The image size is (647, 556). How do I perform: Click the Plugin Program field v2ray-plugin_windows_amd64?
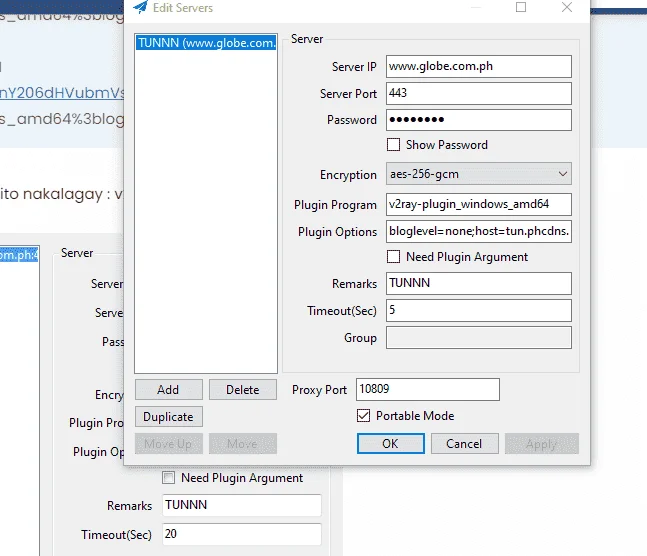(479, 204)
